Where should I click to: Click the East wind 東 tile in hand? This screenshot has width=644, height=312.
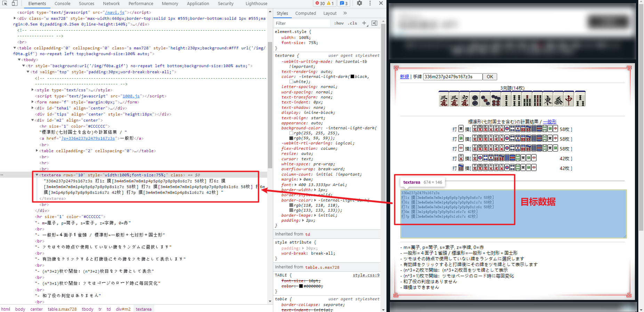coord(548,99)
